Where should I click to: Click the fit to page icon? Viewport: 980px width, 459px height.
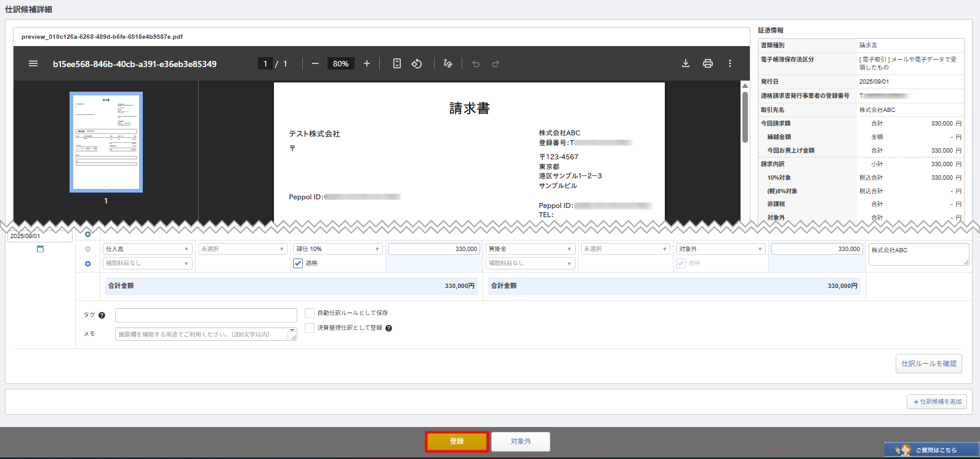coord(397,63)
